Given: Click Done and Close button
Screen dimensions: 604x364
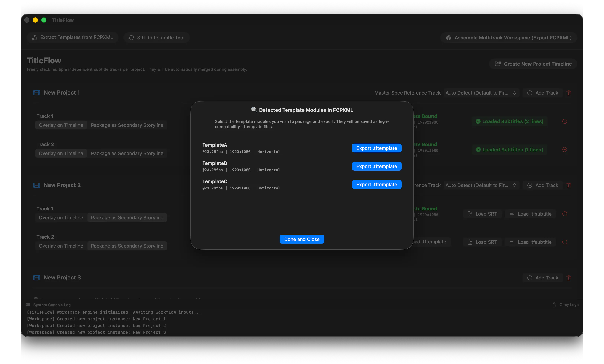Looking at the screenshot, I should point(302,239).
